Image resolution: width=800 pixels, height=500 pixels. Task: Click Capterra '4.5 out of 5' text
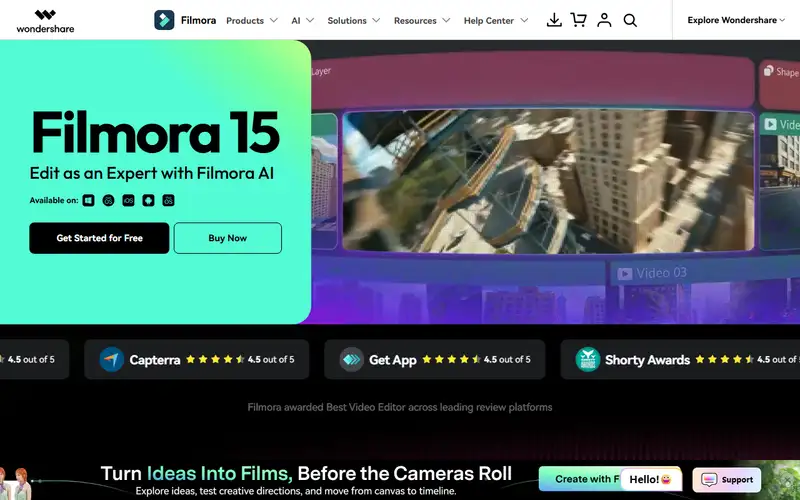271,359
